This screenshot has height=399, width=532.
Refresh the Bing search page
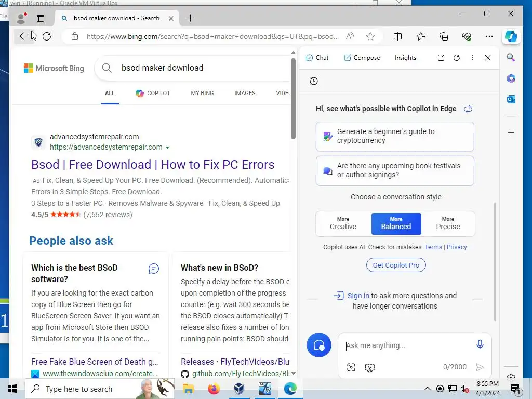[47, 36]
